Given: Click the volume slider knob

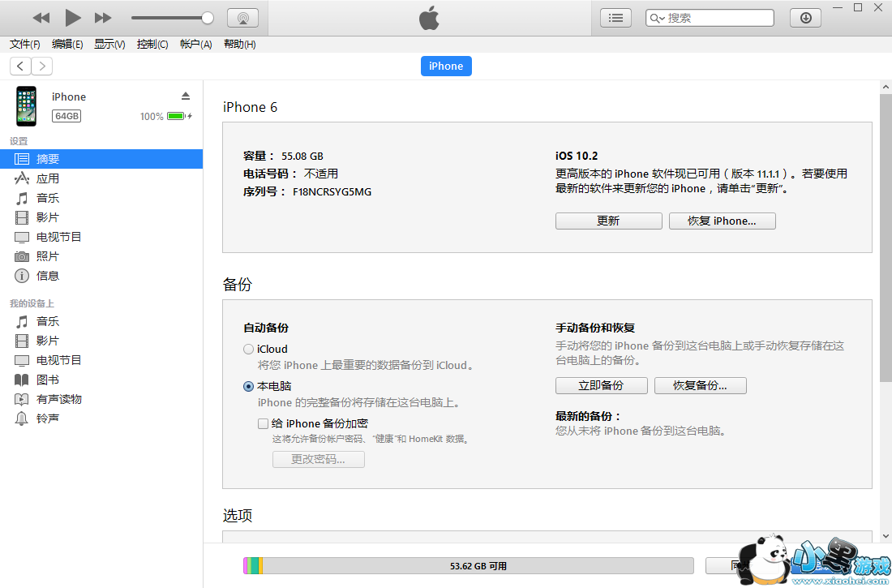Looking at the screenshot, I should pos(208,18).
